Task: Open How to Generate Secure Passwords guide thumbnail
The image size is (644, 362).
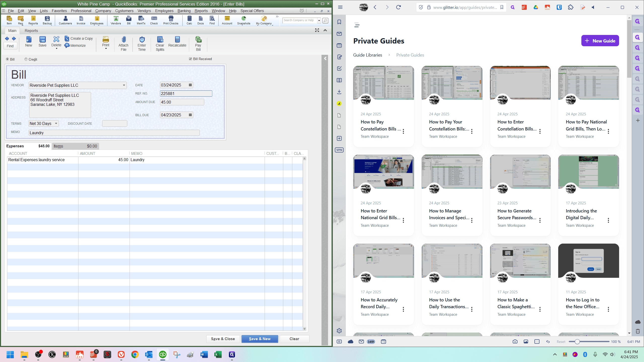Action: [520, 172]
